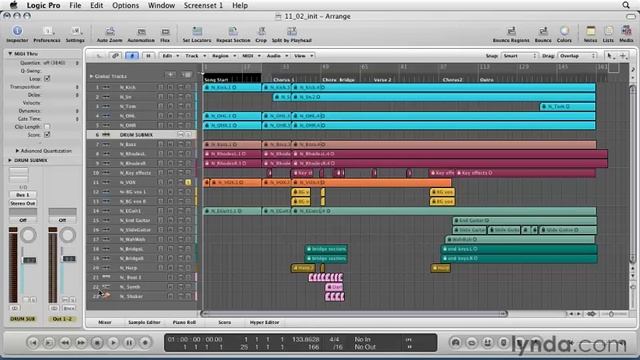Click the Bus 1 send button
This screenshot has height=360, width=640.
click(x=23, y=195)
